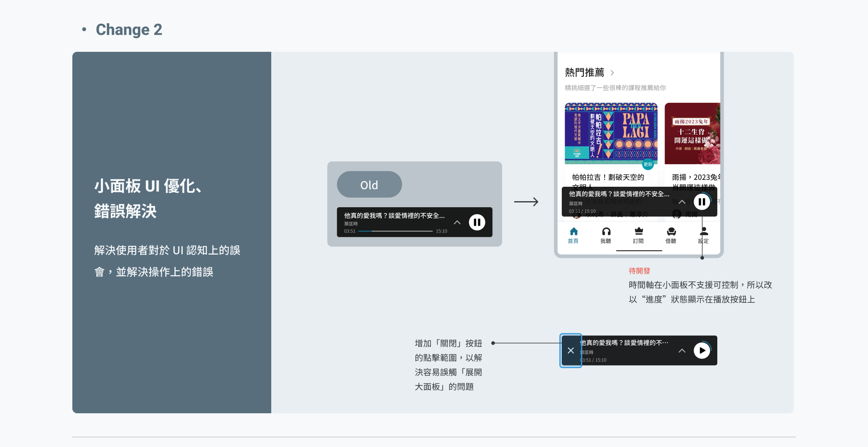Open 熱門推薦 section arrow
The image size is (868, 447).
612,73
